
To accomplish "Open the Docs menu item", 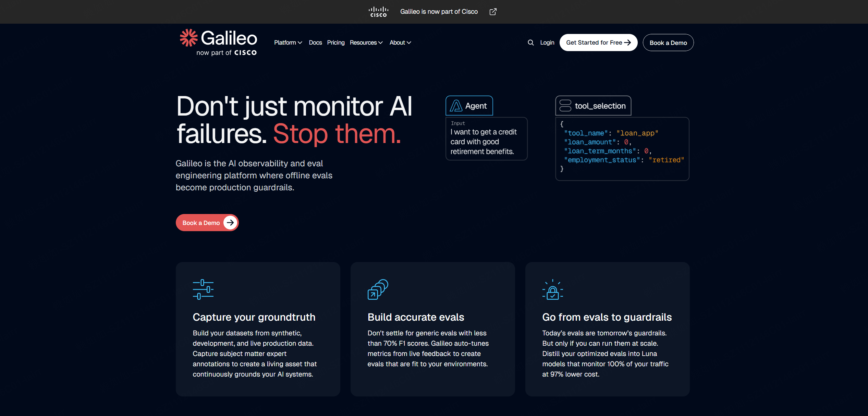I will (x=315, y=43).
